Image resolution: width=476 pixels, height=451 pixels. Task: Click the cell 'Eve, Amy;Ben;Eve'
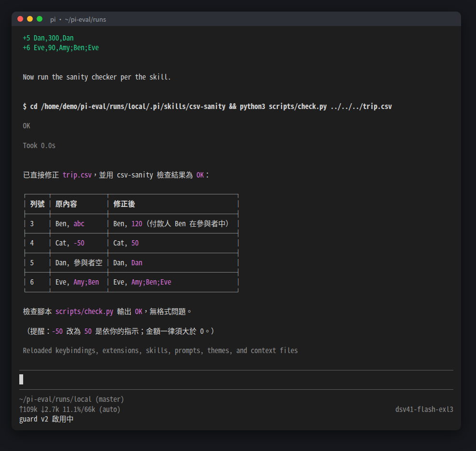[142, 282]
